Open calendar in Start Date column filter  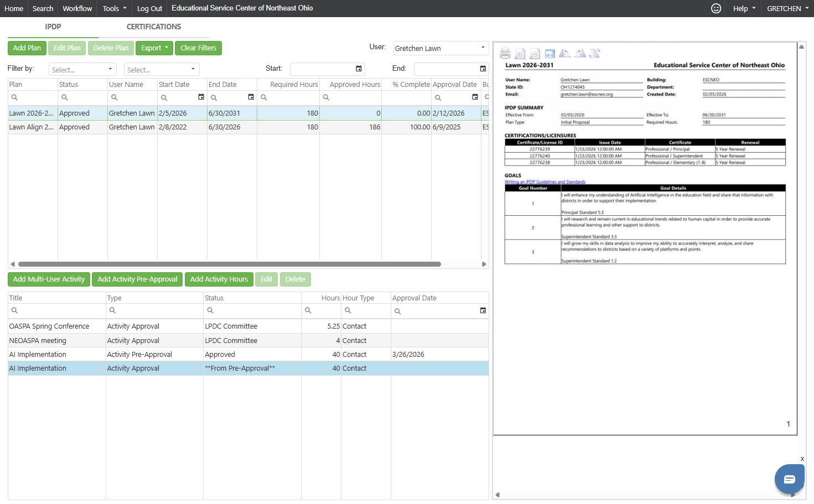(x=201, y=97)
